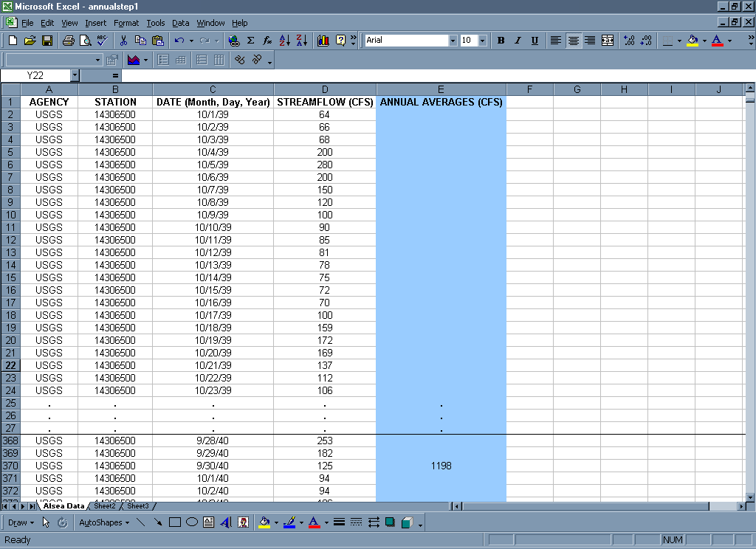Click the Draw menu button
This screenshot has width=756, height=549.
[21, 522]
